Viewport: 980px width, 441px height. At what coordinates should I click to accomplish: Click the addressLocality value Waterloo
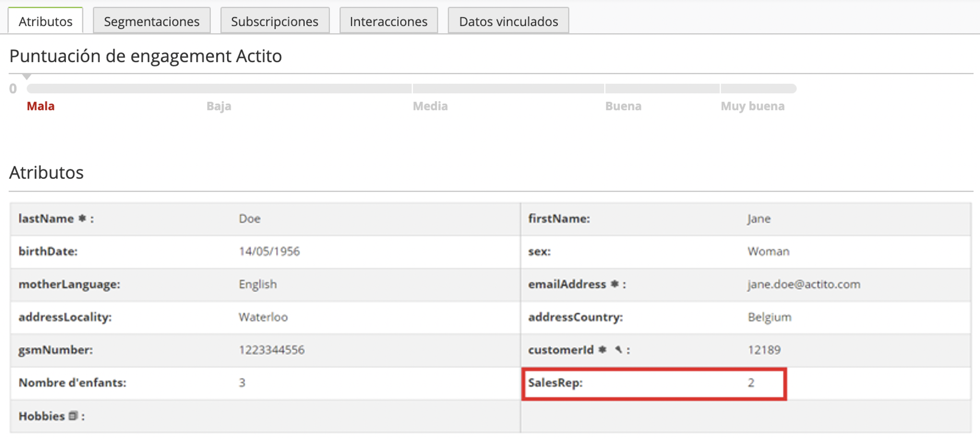[263, 317]
